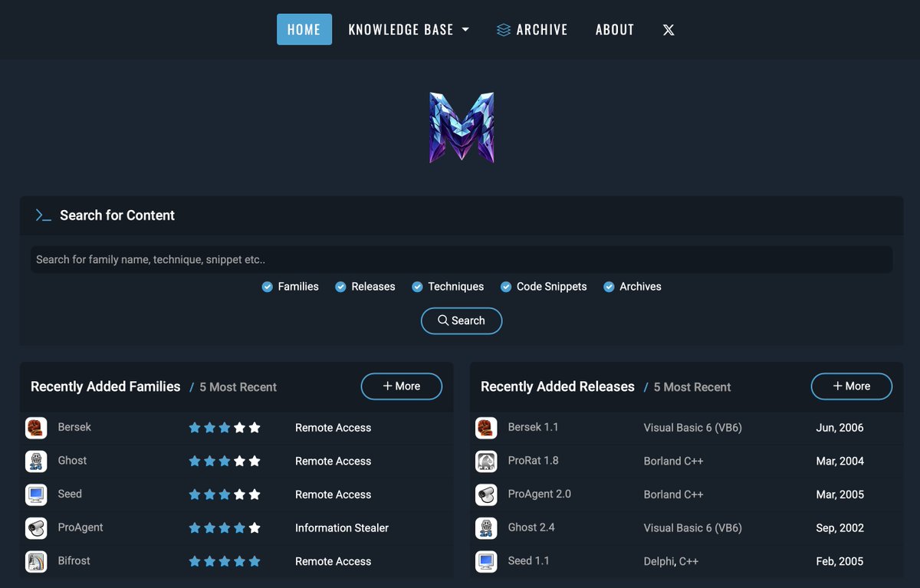Image resolution: width=920 pixels, height=588 pixels.
Task: Disable the Code Snippets filter
Action: pyautogui.click(x=506, y=286)
